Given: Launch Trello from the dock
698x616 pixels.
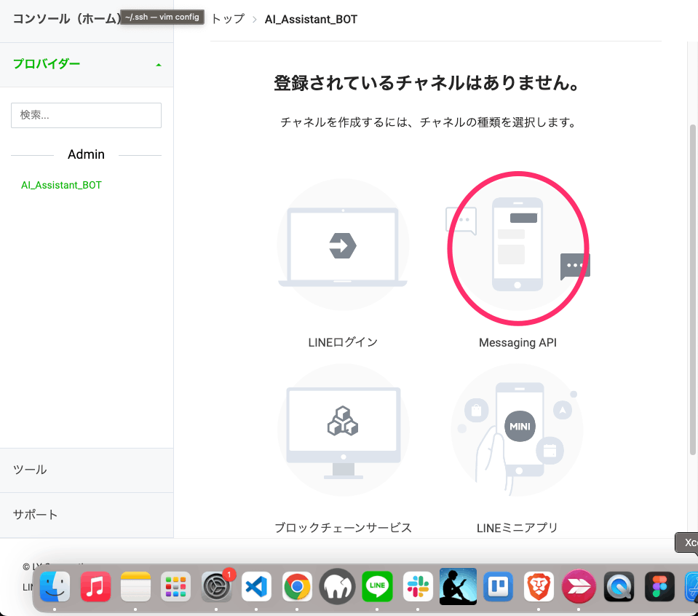Looking at the screenshot, I should tap(498, 587).
